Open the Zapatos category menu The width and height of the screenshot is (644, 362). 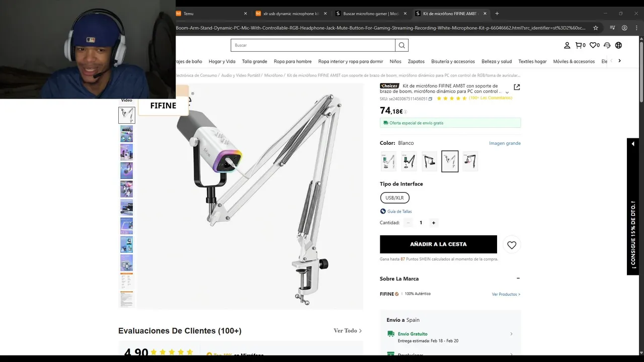click(416, 61)
